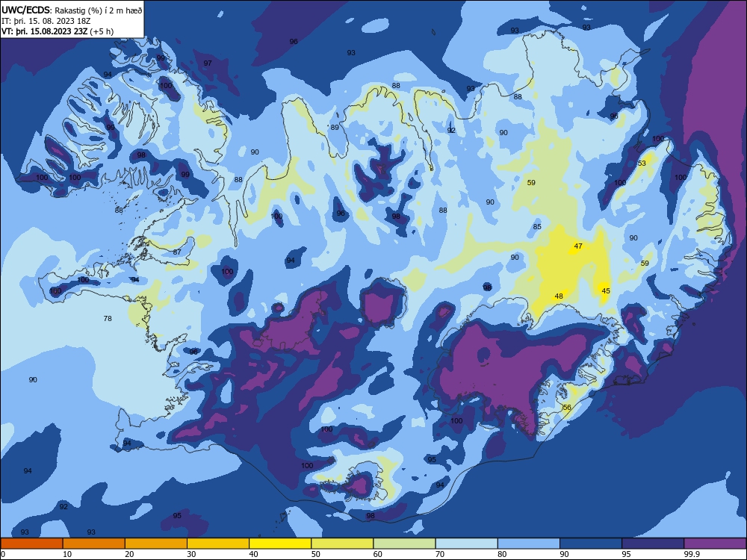
Task: Click the humidity value '87' on the map
Action: click(x=177, y=252)
